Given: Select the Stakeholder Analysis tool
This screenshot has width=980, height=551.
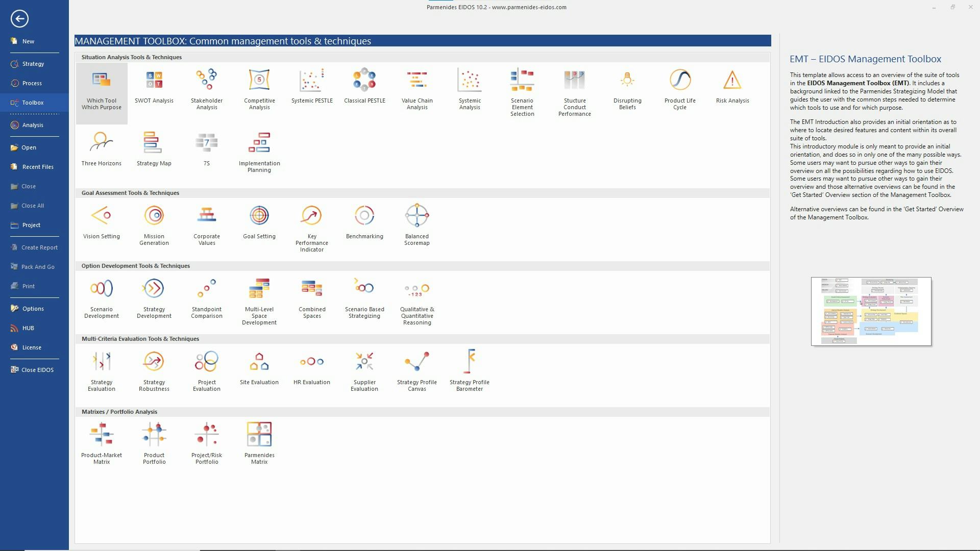Looking at the screenshot, I should pyautogui.click(x=206, y=87).
